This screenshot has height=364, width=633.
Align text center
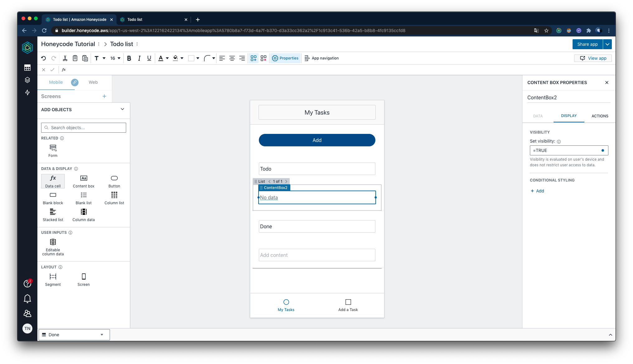tap(232, 58)
